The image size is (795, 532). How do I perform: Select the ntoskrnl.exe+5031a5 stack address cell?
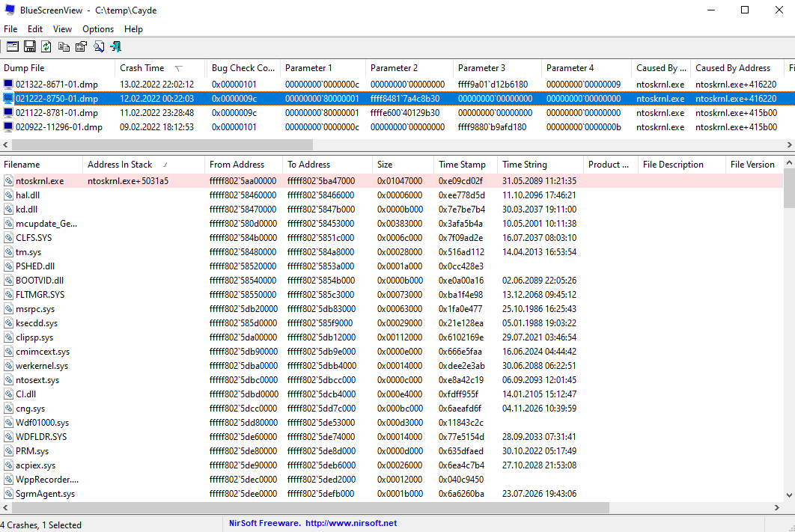128,181
